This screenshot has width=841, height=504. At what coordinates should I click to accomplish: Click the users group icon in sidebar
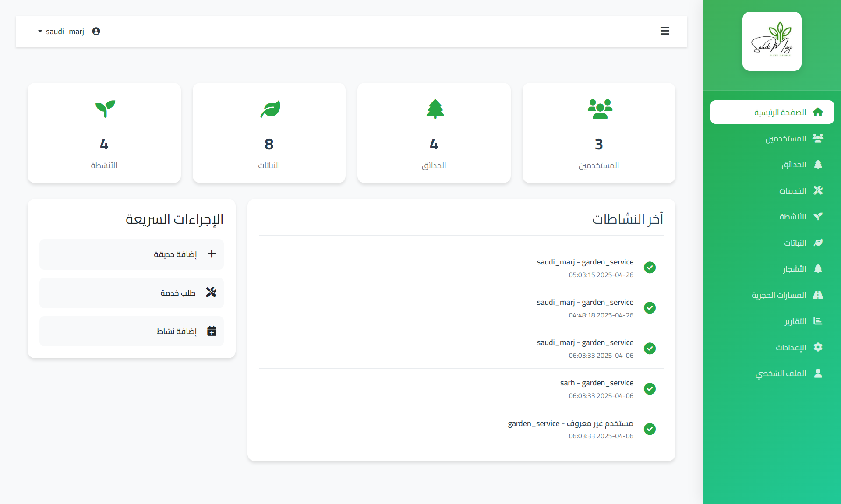click(818, 138)
